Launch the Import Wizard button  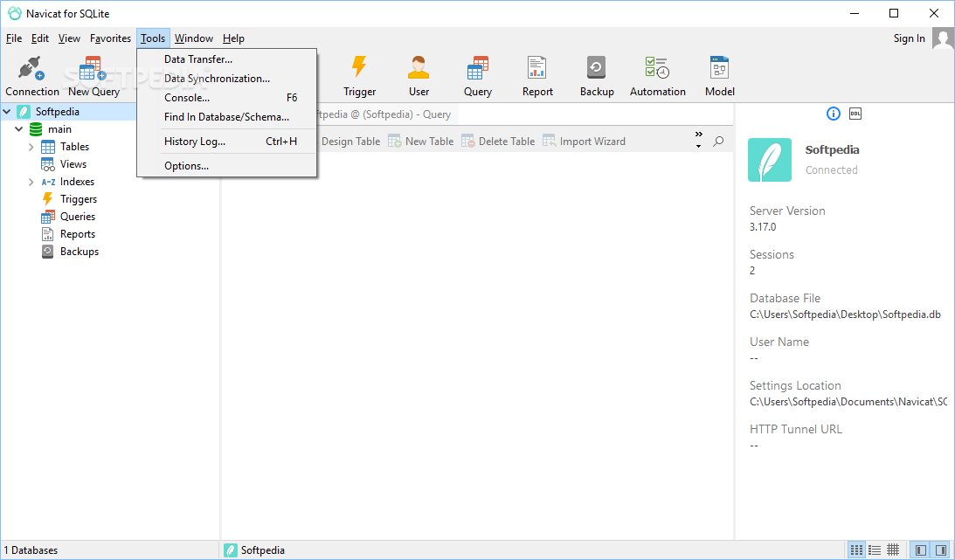click(x=584, y=142)
